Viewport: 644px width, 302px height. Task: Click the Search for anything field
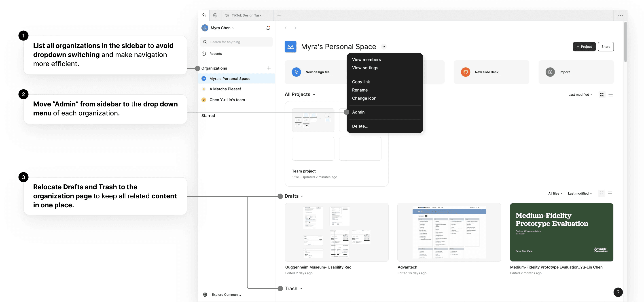pos(237,42)
